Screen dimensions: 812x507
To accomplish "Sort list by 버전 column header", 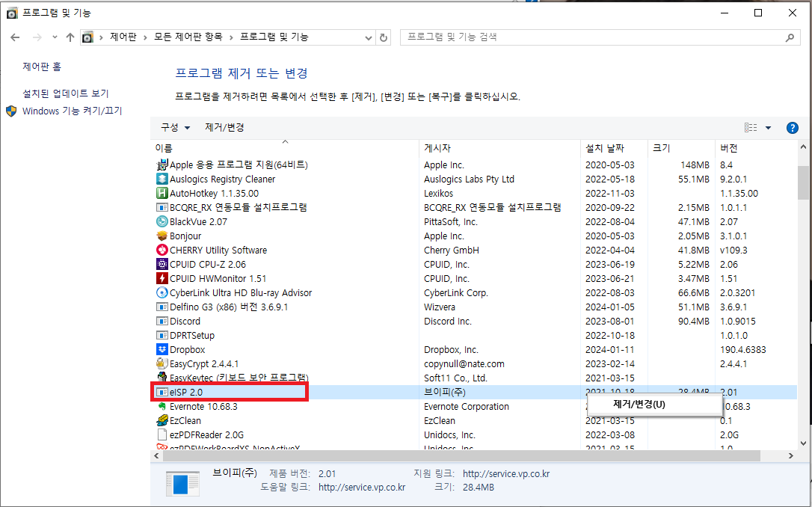I will [x=755, y=148].
